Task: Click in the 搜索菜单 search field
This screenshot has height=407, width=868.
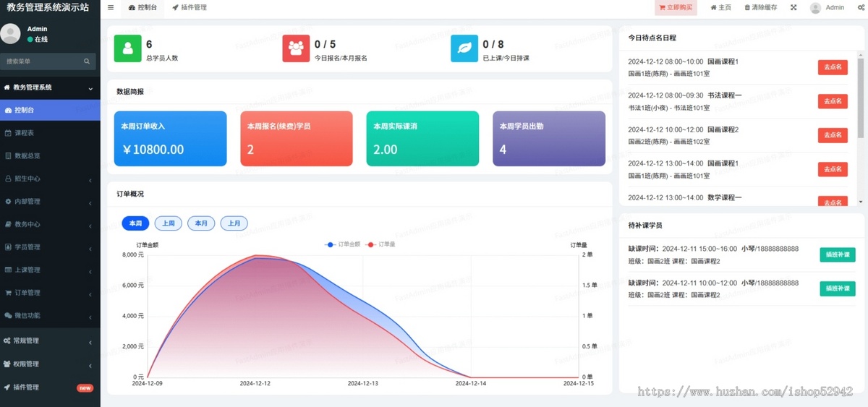Action: (42, 61)
